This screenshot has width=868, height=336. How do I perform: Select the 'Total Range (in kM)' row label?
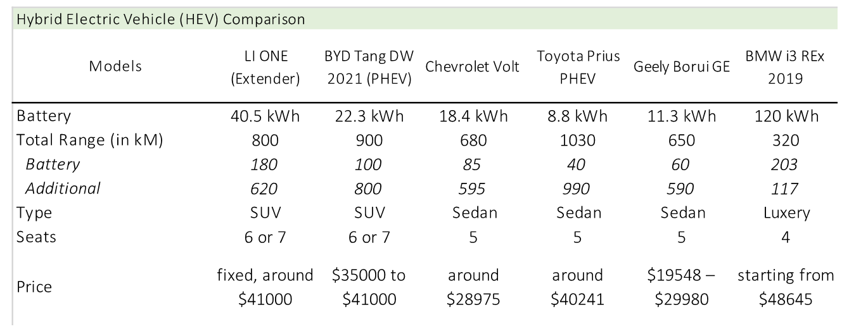[89, 141]
